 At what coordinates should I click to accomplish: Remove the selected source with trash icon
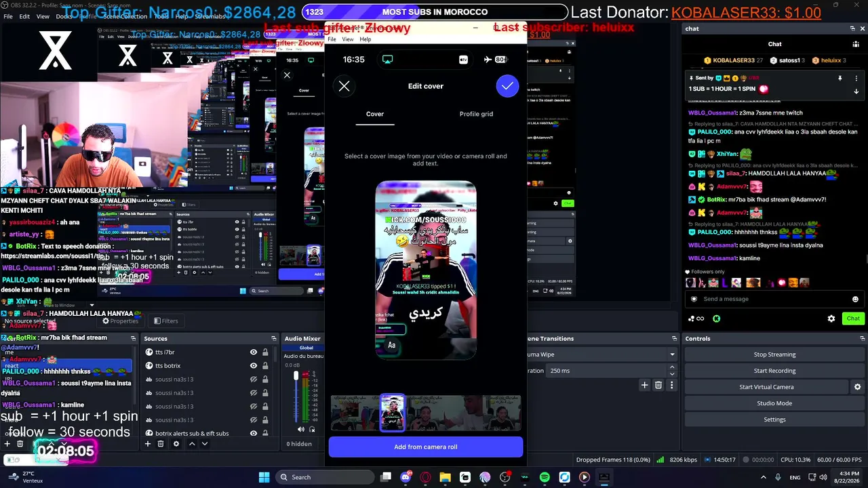161,444
